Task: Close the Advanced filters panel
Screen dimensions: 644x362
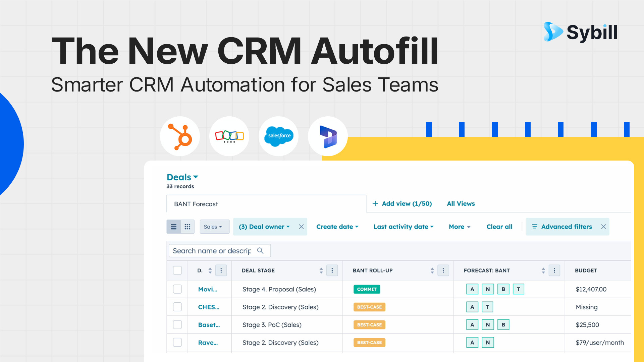Action: [x=603, y=227]
